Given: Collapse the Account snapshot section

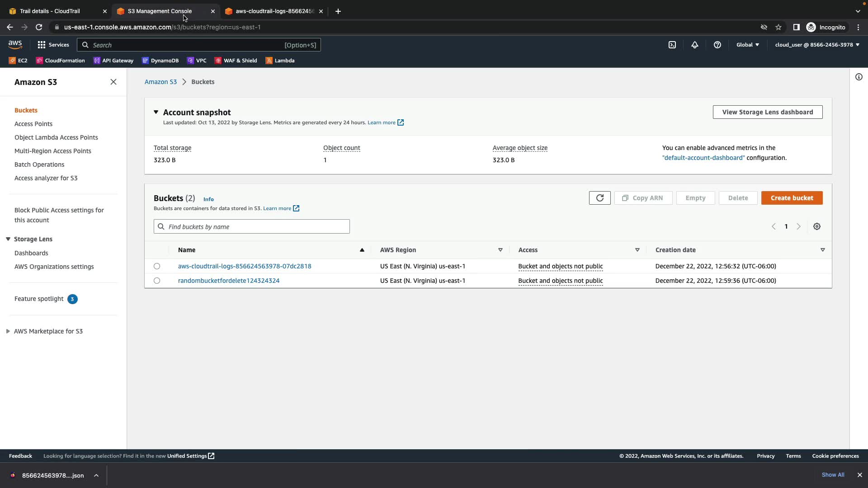Looking at the screenshot, I should click(x=156, y=112).
